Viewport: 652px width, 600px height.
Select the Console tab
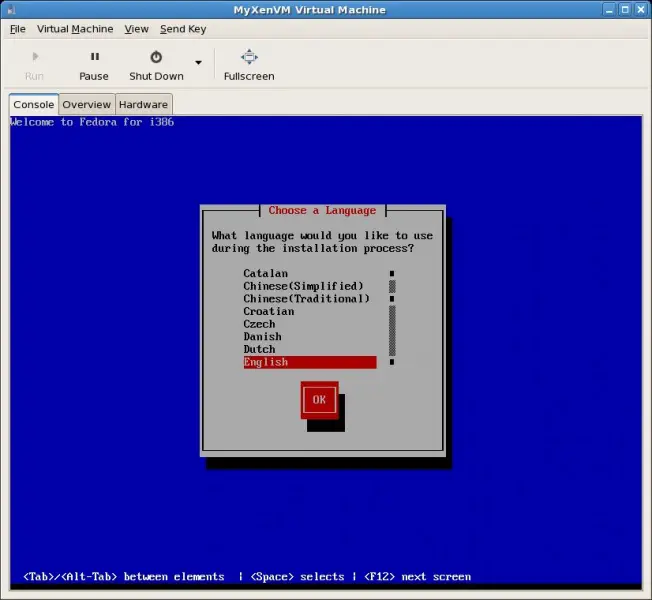tap(33, 104)
